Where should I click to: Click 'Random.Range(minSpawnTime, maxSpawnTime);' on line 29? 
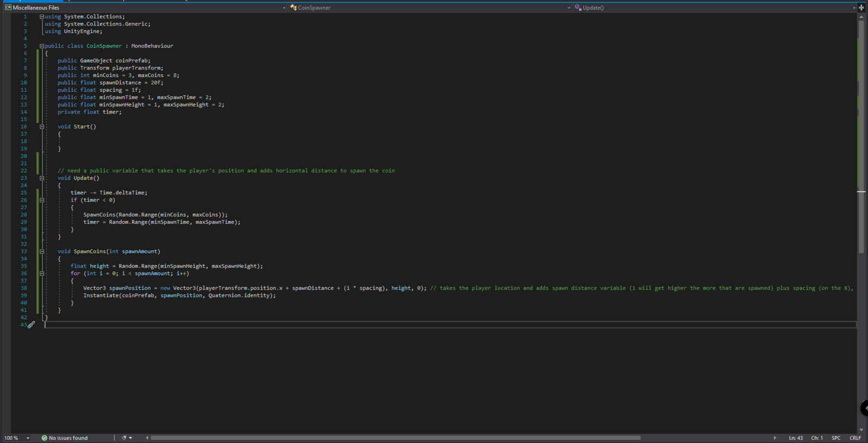pyautogui.click(x=175, y=222)
